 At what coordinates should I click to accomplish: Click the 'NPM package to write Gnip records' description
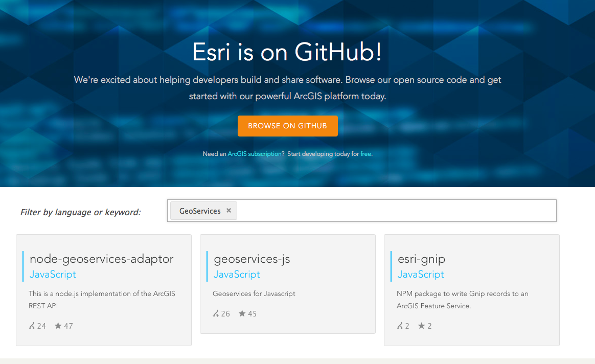(462, 300)
